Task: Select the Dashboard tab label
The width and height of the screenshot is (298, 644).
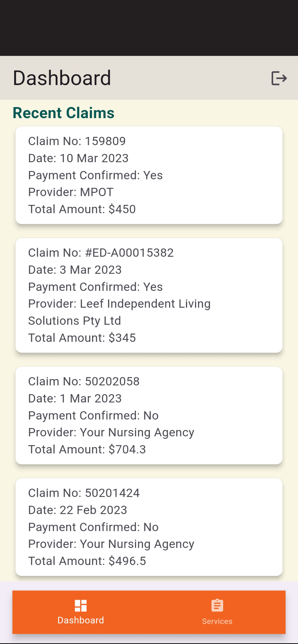Action: click(81, 620)
